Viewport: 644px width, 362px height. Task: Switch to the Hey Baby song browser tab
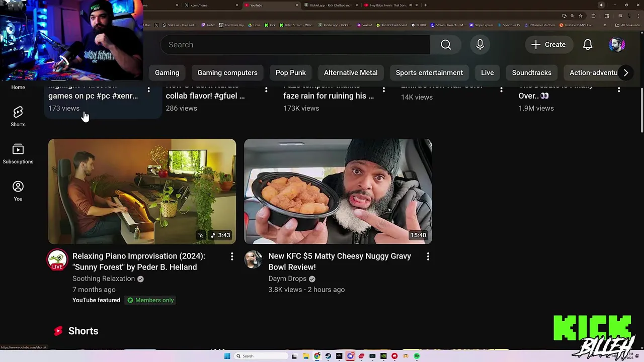(x=388, y=5)
